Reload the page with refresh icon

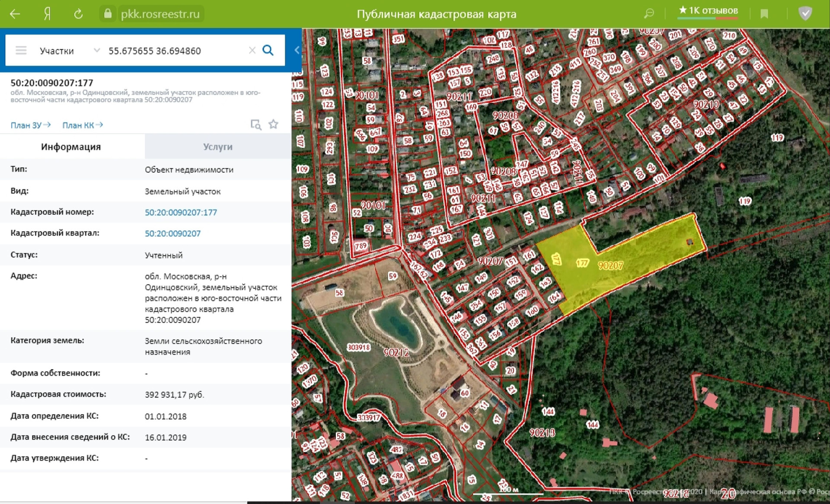click(78, 14)
